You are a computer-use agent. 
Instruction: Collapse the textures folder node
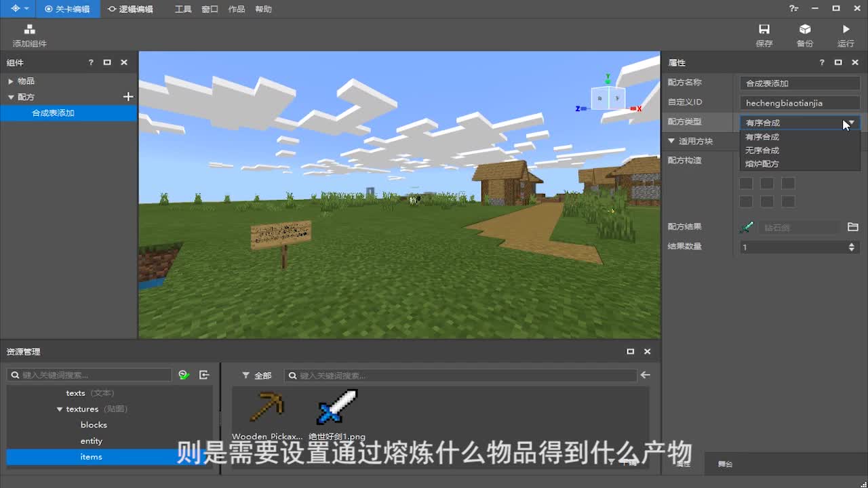point(60,409)
